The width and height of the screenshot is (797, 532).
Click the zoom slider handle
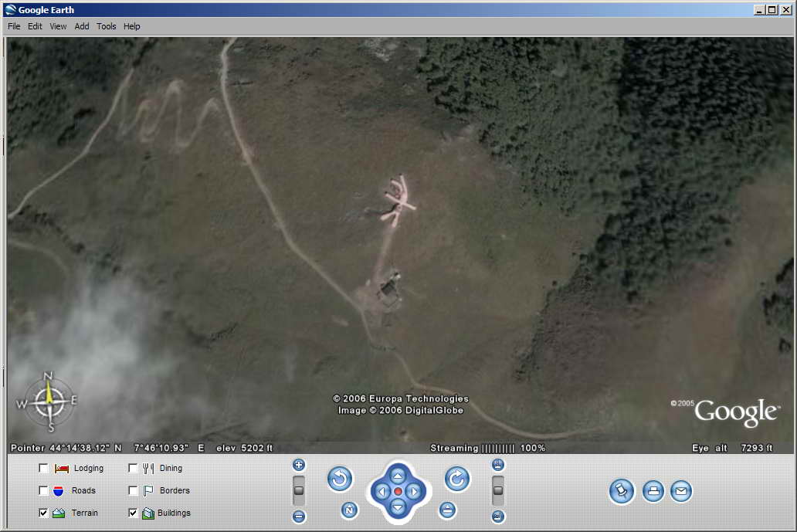click(x=299, y=490)
